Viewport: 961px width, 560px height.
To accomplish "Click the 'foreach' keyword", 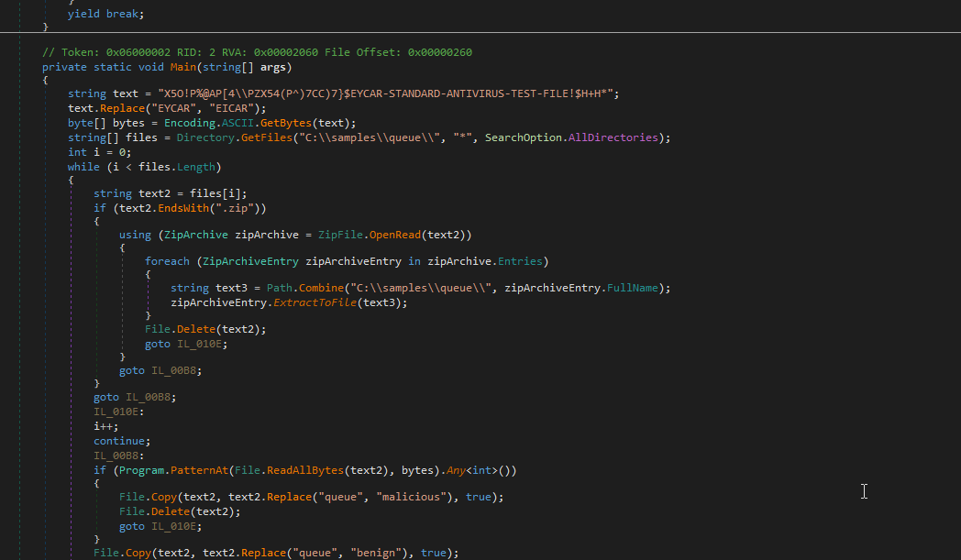I will [167, 261].
